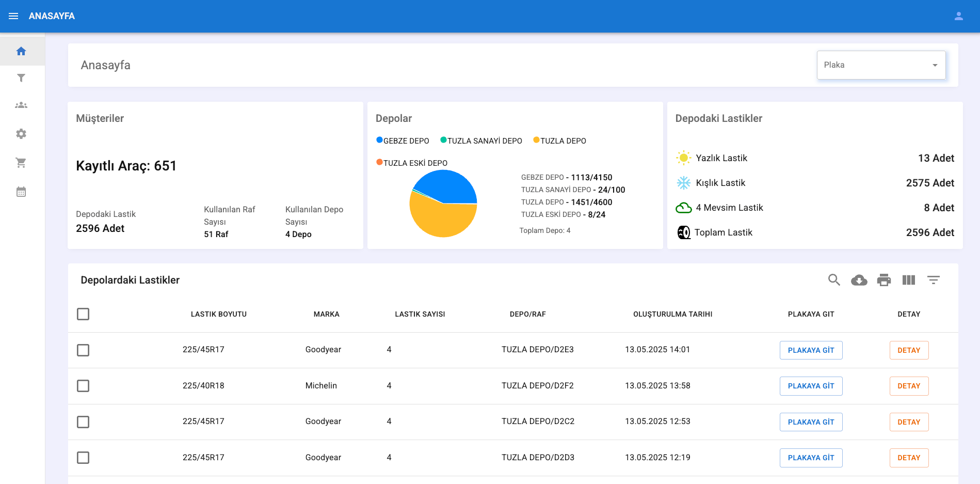980x484 pixels.
Task: Click the 2575 Adet winter tire count
Action: [x=930, y=183]
